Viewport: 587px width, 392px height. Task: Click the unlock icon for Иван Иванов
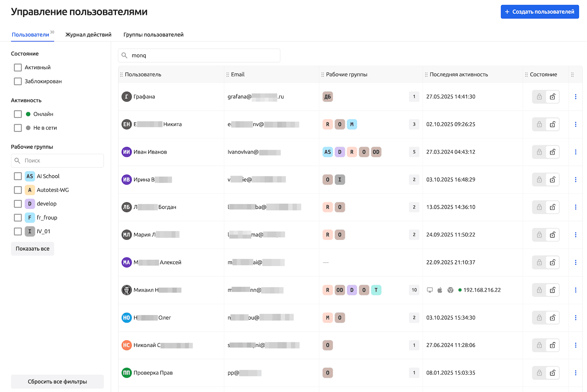pyautogui.click(x=552, y=152)
